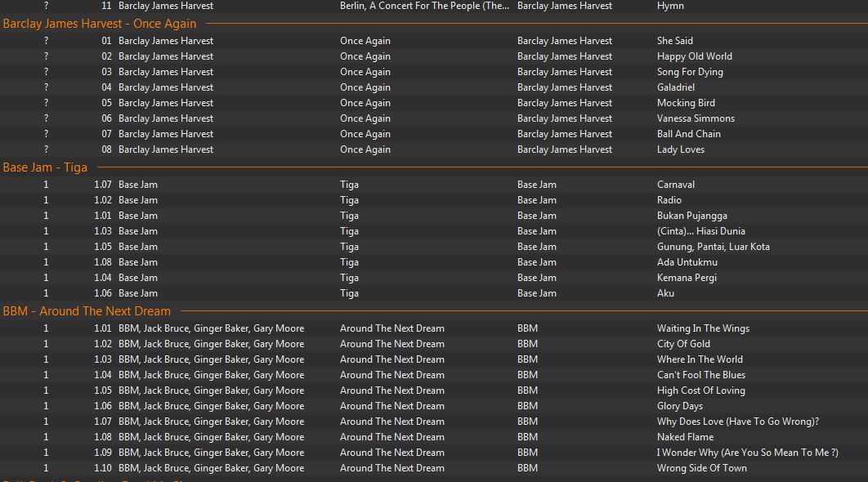The height and width of the screenshot is (482, 868).
Task: Click the 'Tiga' album cell in the Kemana Pergi row
Action: [x=349, y=278]
